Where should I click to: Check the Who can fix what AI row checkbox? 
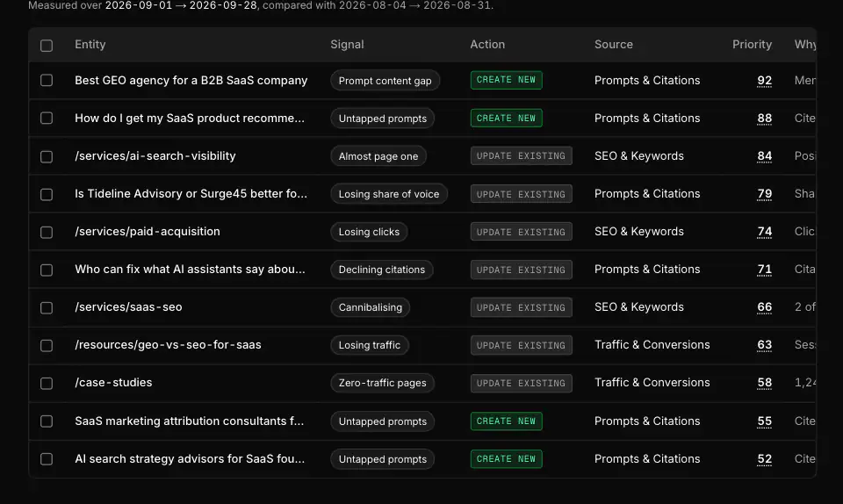point(47,270)
